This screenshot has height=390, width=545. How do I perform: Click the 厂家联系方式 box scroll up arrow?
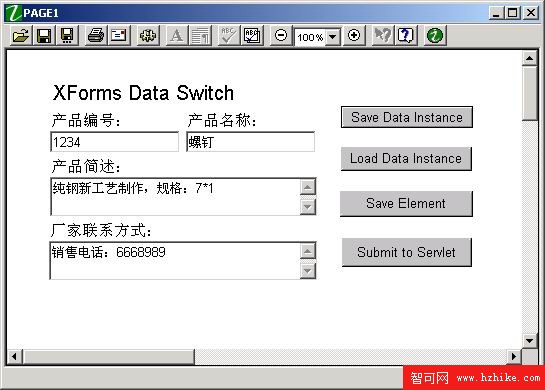(x=308, y=252)
